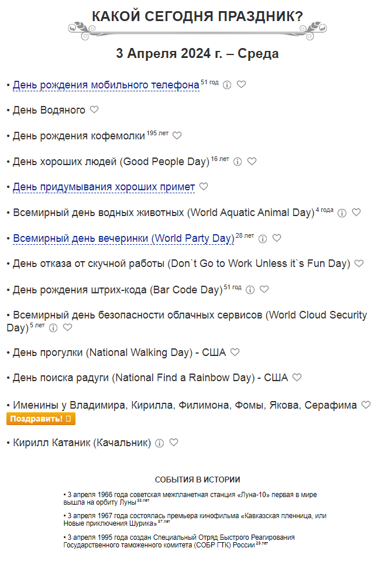This screenshot has height=565, width=392.
Task: Heart the День рождения кофемолки entry
Action: pos(177,135)
